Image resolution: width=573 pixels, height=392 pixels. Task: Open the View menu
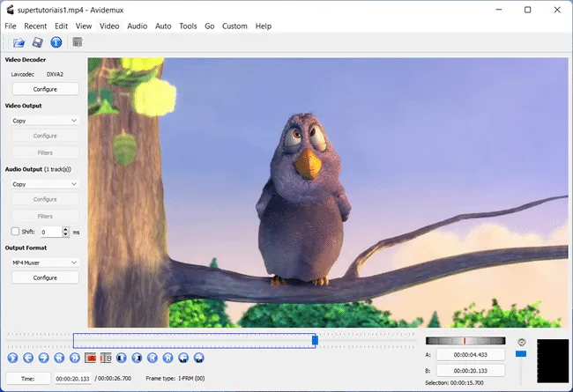point(84,26)
